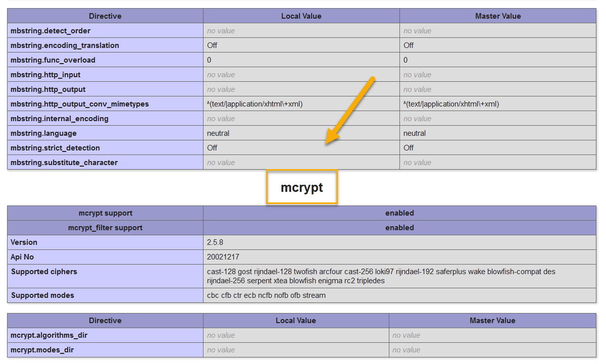This screenshot has height=364, width=606.
Task: Select the 'mcrypt_filter support' label cell
Action: pos(105,228)
